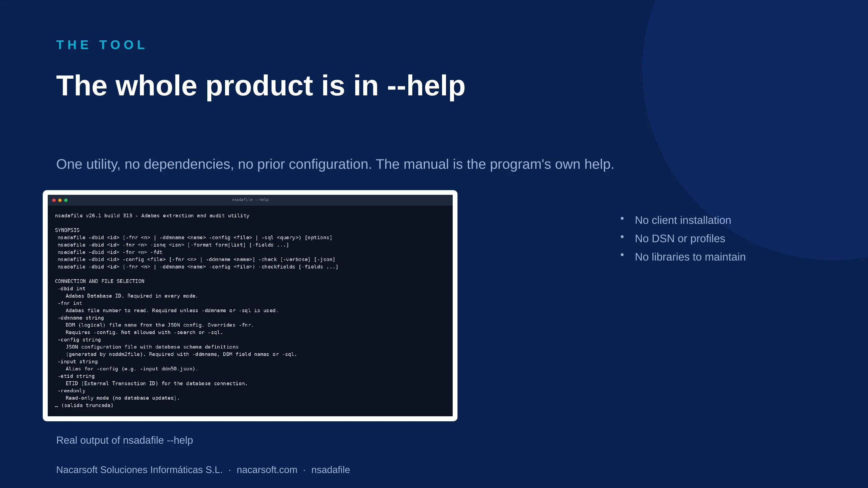Click 'Read-only mode (no database updates).'
Viewport: 868px width, 488px height.
123,398
